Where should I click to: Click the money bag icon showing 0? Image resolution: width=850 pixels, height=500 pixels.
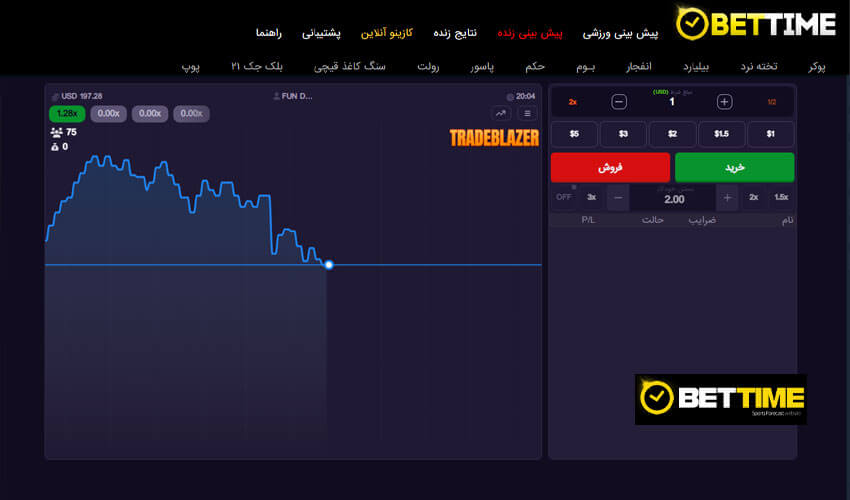point(55,147)
